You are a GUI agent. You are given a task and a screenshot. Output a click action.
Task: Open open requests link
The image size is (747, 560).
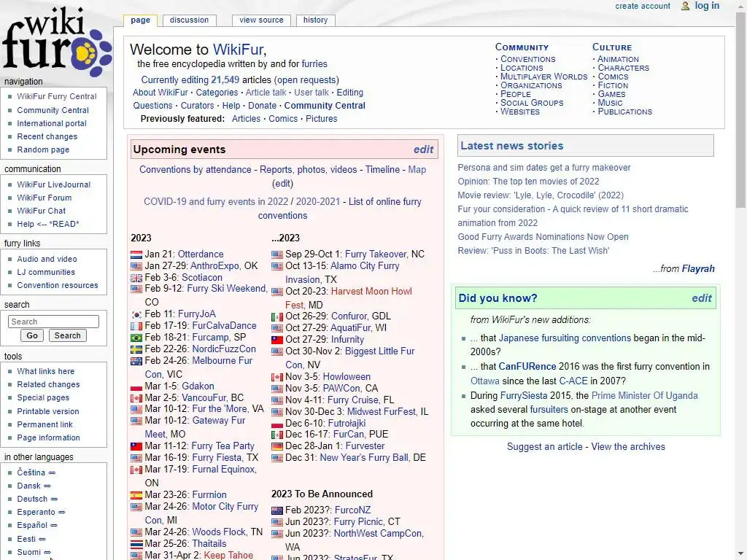(306, 80)
